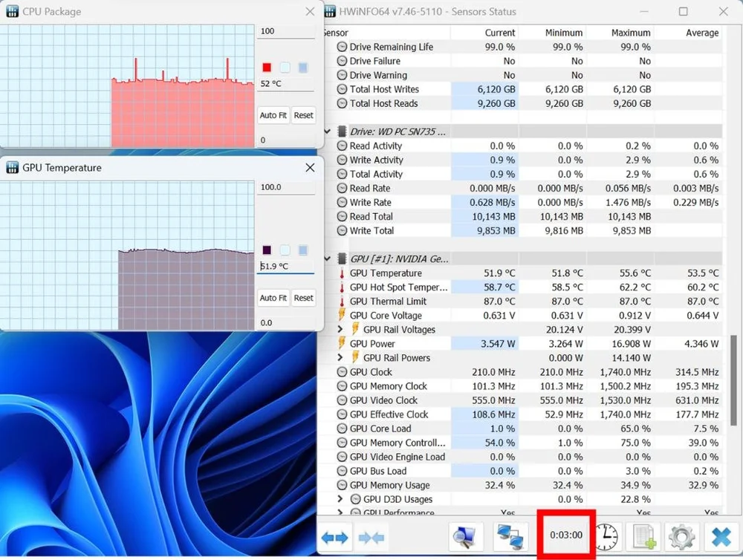Select the GPU Effective Clock row label
Image resolution: width=743 pixels, height=560 pixels.
389,414
